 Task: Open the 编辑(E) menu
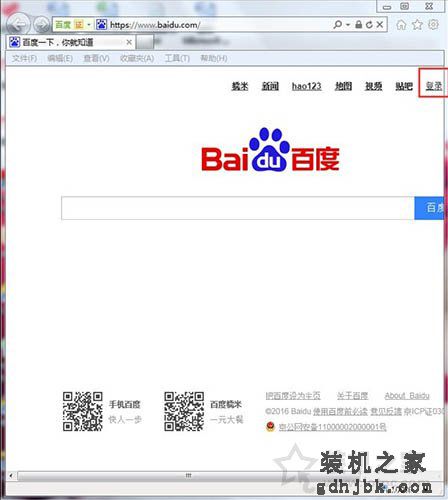click(60, 58)
